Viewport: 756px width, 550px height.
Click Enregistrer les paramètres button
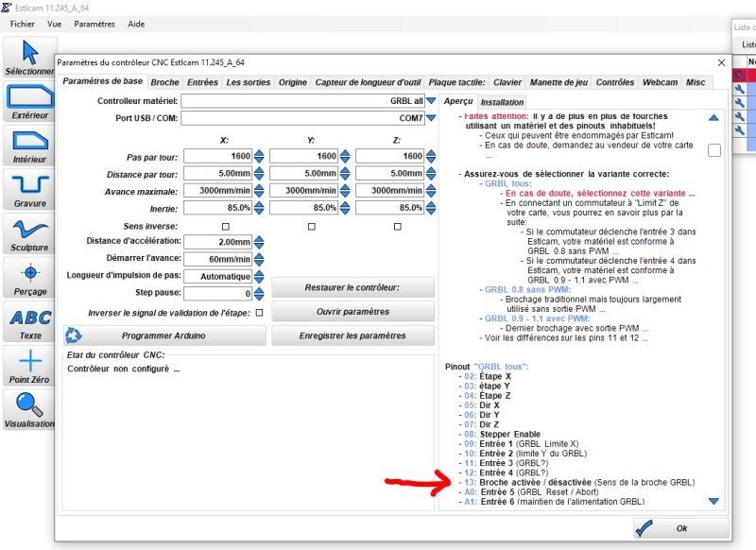pos(352,335)
